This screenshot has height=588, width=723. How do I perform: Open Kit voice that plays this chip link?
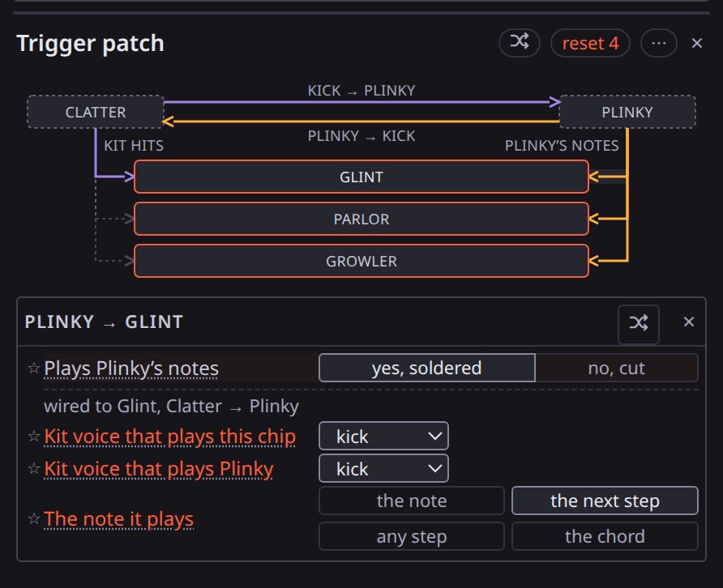click(x=170, y=437)
